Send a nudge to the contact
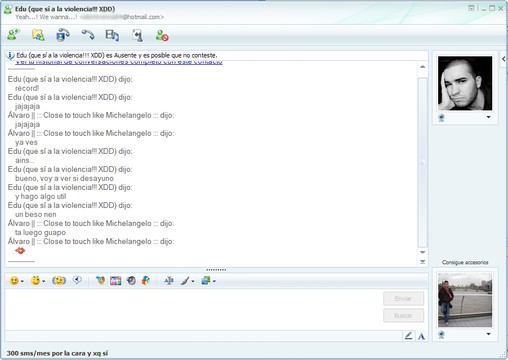Image resolution: width=508 pixels, height=360 pixels. [x=59, y=281]
